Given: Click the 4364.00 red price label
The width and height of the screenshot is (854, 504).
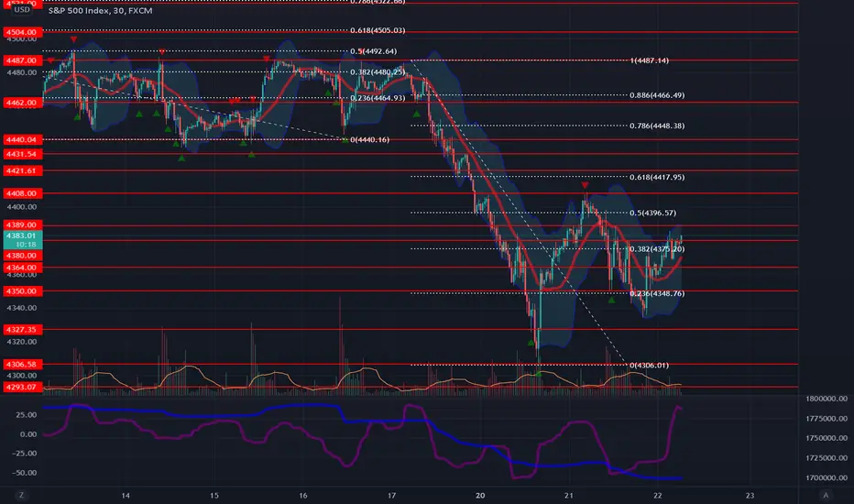Looking at the screenshot, I should coord(22,268).
